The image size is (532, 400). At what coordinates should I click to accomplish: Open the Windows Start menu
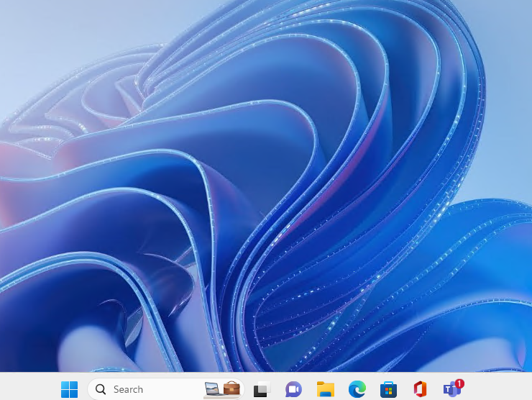coord(69,389)
